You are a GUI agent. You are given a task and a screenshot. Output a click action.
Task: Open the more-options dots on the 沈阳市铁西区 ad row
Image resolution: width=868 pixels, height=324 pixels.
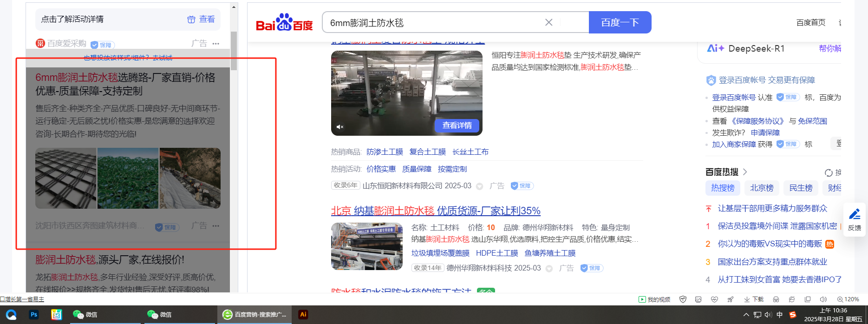tap(215, 226)
